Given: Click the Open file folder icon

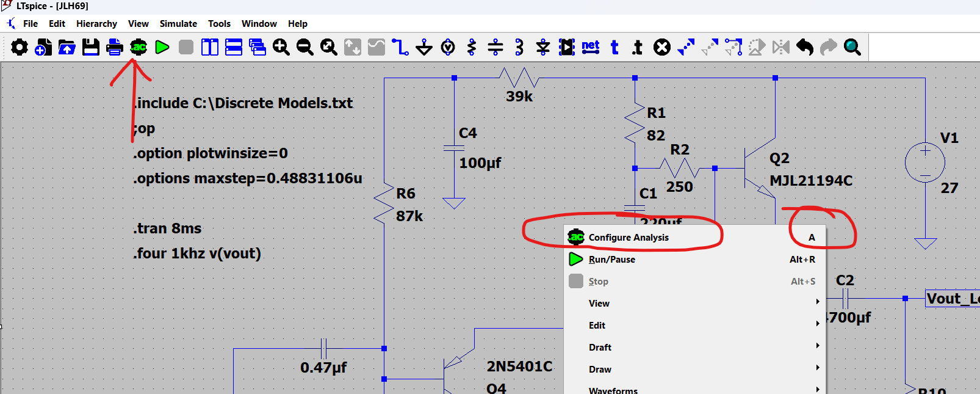Looking at the screenshot, I should (67, 47).
